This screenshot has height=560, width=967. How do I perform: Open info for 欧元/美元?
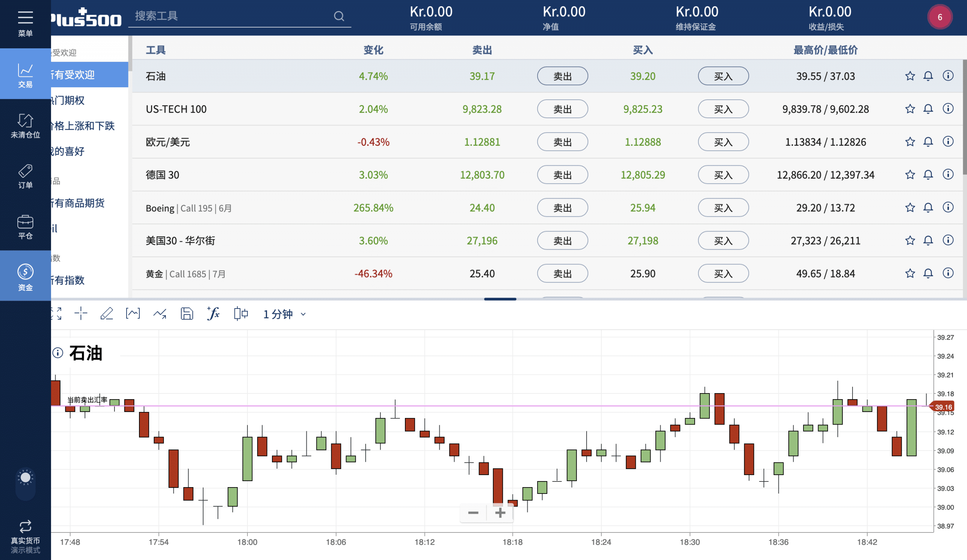point(948,142)
